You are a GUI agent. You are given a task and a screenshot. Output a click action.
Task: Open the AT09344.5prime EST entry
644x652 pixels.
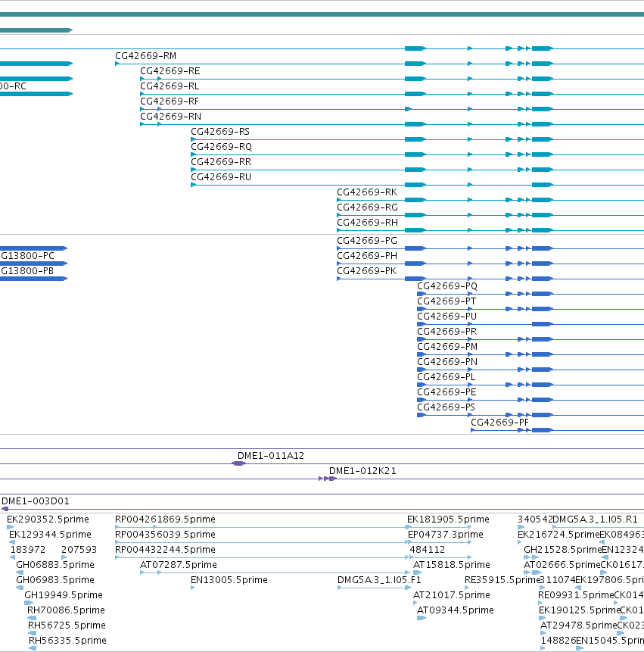point(456,610)
